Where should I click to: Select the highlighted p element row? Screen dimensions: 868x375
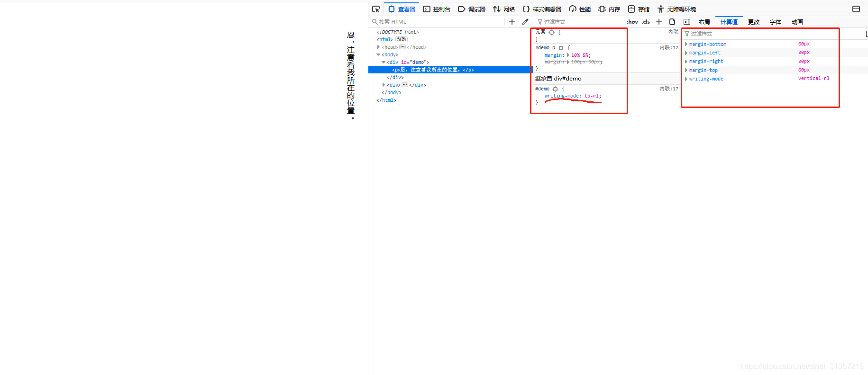(x=450, y=70)
